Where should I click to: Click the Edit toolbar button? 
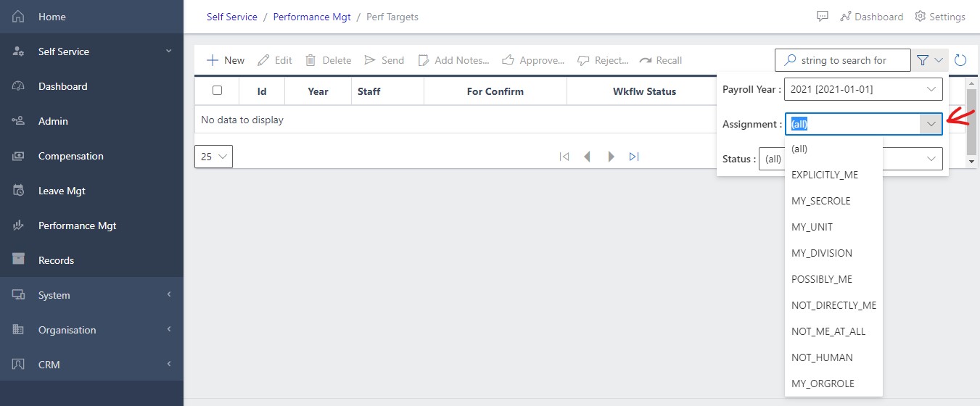[275, 60]
